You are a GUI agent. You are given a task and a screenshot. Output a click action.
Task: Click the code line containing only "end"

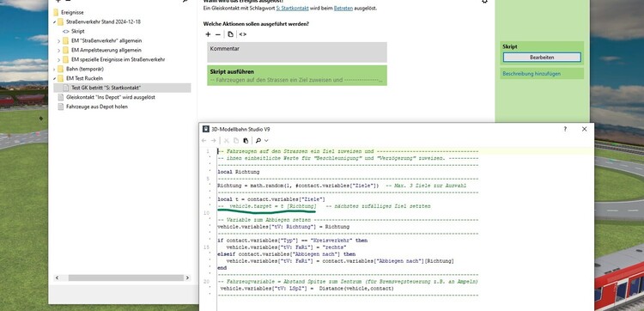point(222,268)
